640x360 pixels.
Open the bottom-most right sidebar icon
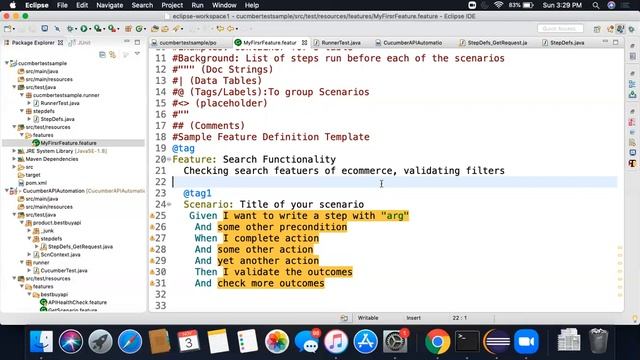click(632, 163)
